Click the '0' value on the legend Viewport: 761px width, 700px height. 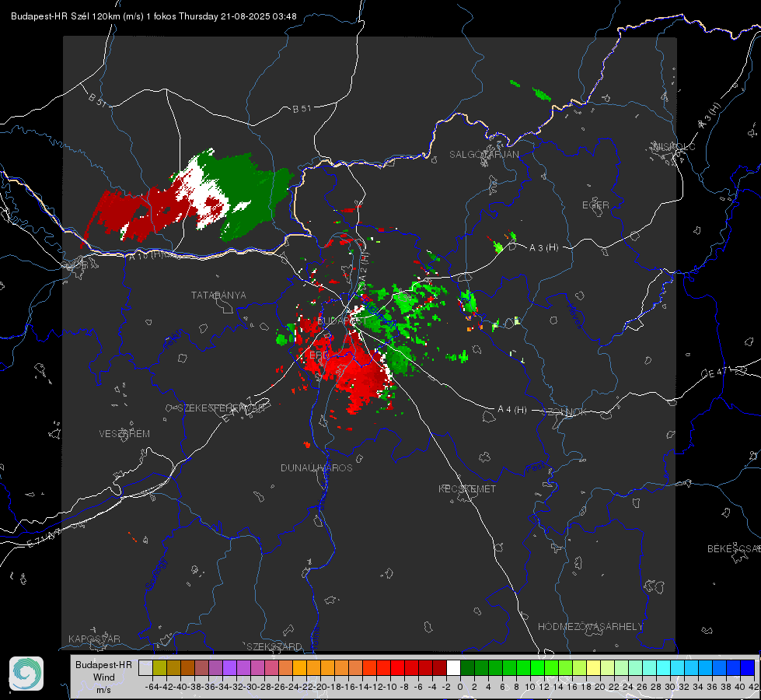(460, 687)
